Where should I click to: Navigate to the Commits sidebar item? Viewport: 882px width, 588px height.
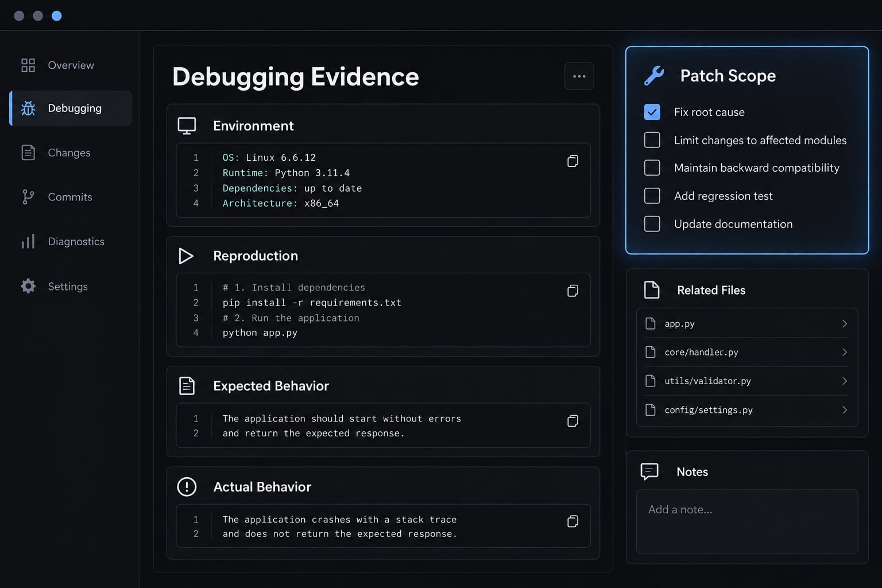(71, 197)
